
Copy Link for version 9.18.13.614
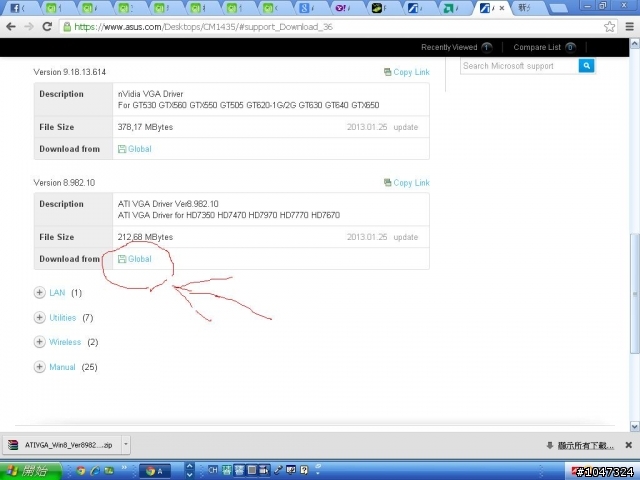pyautogui.click(x=407, y=72)
